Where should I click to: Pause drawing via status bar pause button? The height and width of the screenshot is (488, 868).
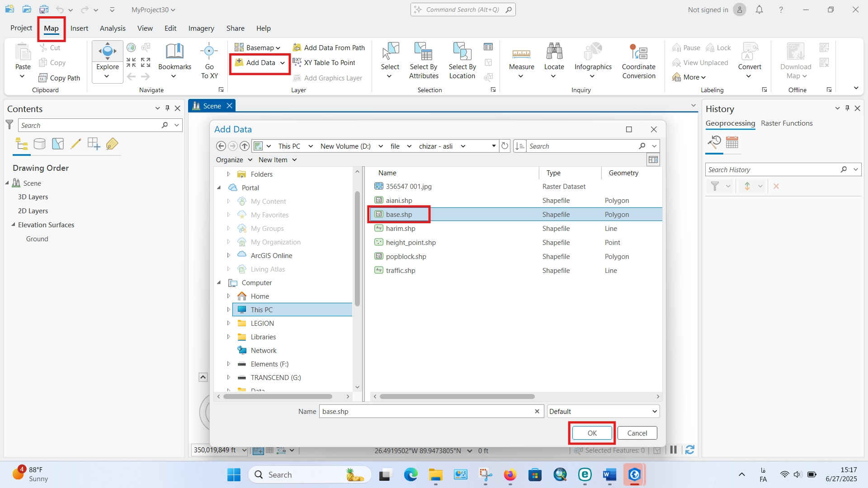[673, 450]
